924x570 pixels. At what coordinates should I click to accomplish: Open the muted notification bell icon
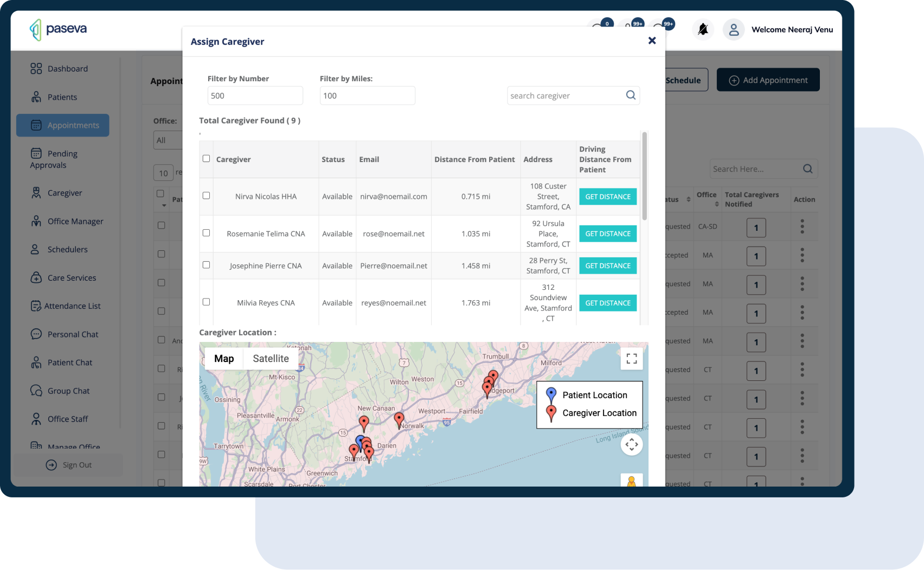(x=703, y=29)
